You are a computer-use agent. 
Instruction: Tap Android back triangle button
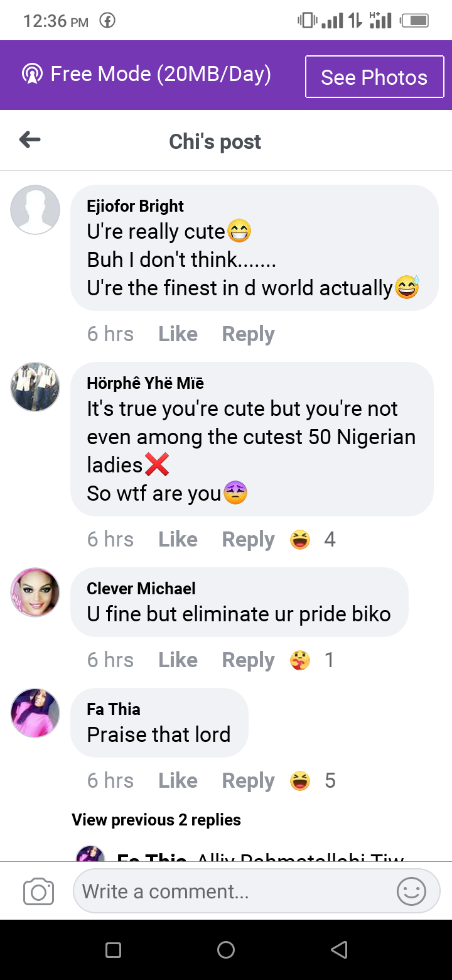coord(339,950)
